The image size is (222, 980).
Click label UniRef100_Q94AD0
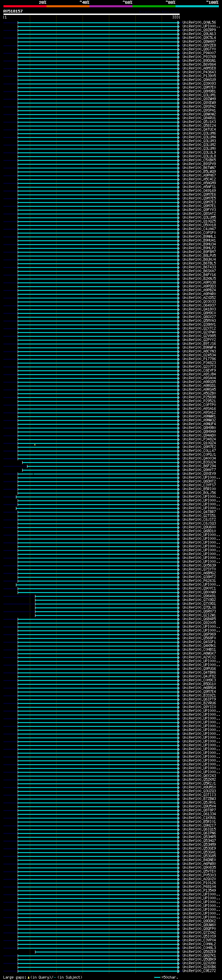click(199, 435)
